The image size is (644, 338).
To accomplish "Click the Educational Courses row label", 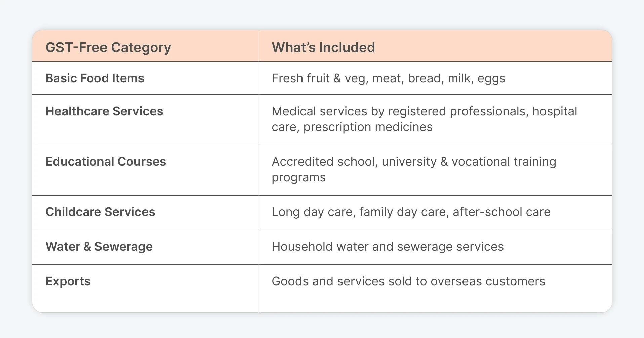I will pos(106,162).
